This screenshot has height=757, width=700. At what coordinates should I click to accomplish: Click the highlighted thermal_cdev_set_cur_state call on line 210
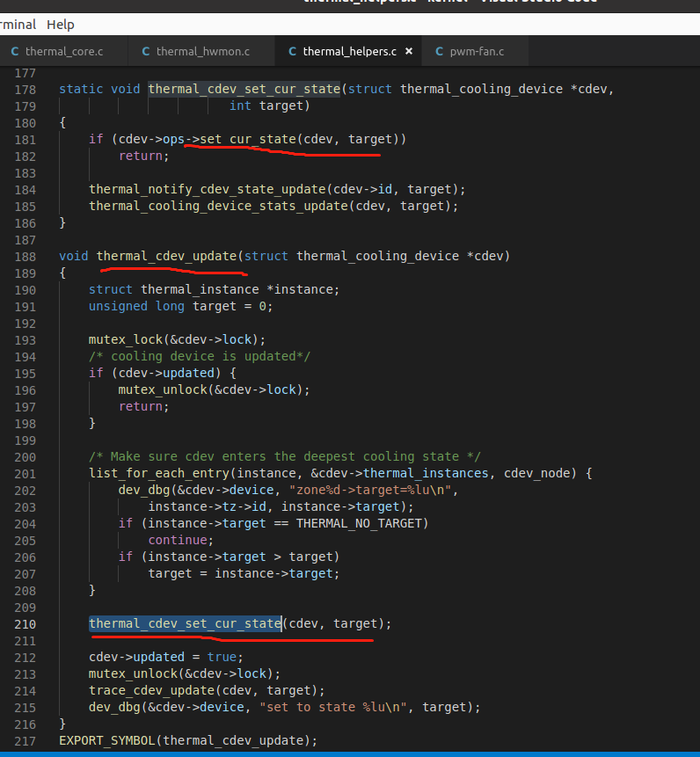[185, 623]
